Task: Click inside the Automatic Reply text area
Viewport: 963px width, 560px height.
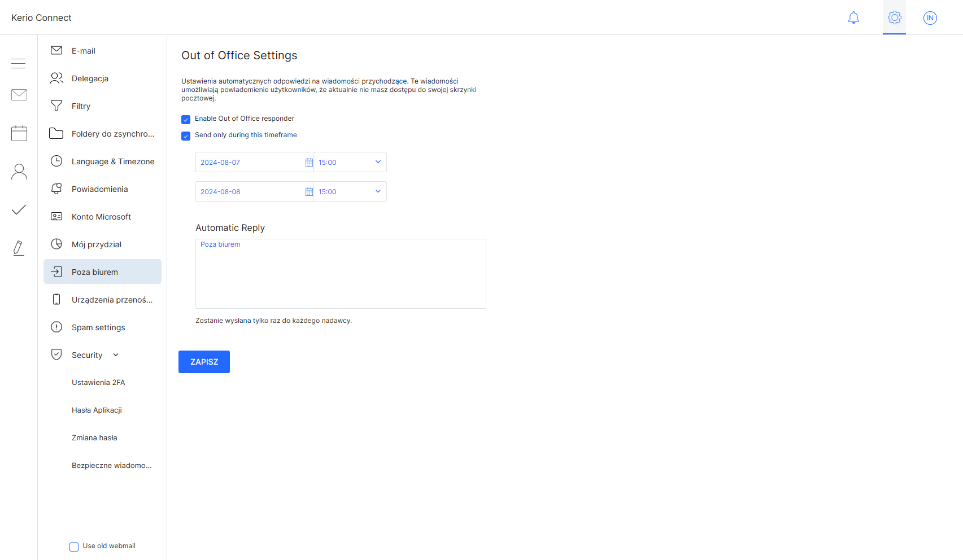Action: [x=341, y=277]
